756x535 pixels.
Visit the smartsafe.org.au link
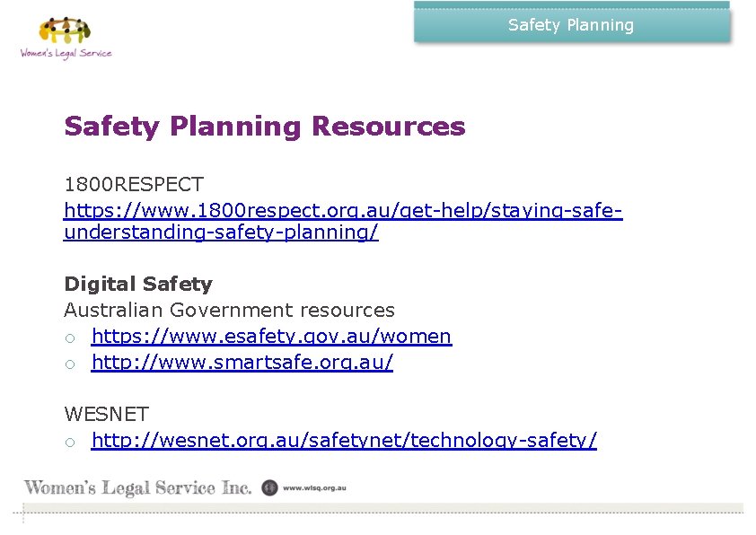[242, 363]
